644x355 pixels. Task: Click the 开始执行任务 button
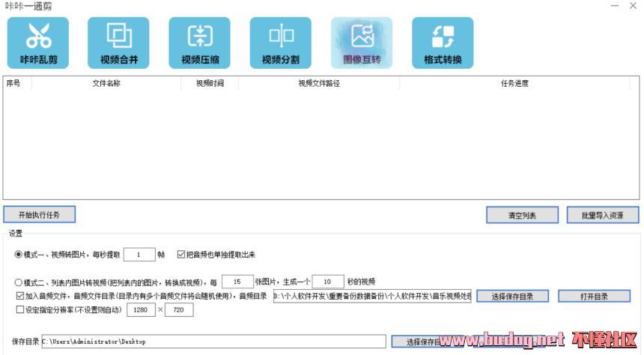point(39,215)
